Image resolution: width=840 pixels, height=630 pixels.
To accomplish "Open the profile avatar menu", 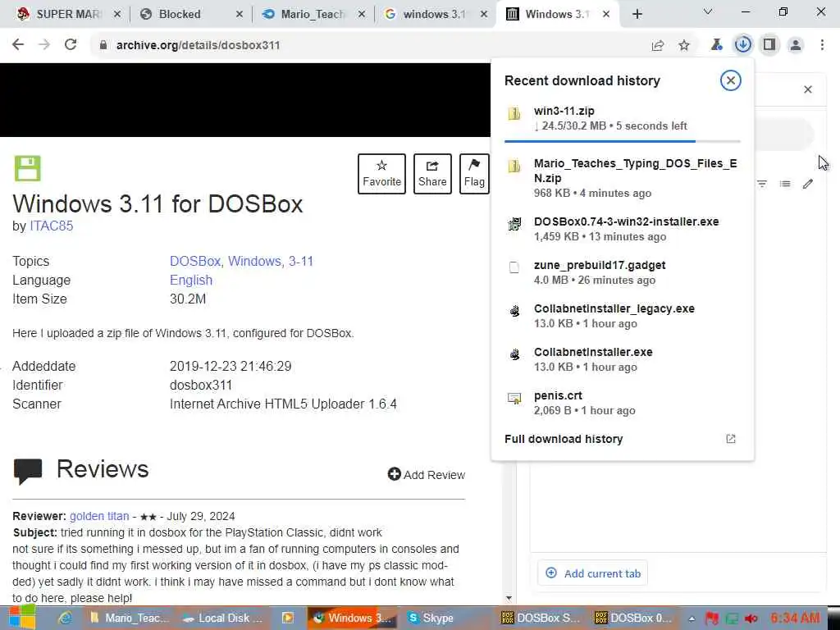I will pos(796,45).
